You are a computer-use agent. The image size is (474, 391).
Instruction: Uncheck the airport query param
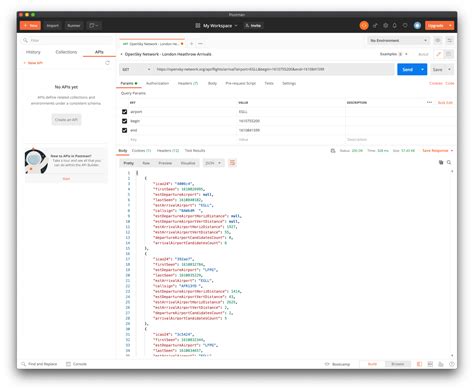coord(124,112)
